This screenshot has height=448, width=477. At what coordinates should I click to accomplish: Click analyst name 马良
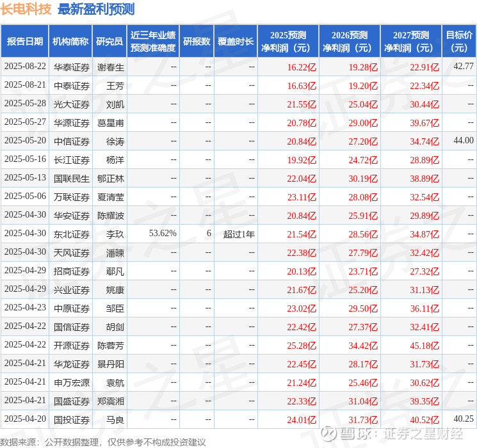pos(115,420)
